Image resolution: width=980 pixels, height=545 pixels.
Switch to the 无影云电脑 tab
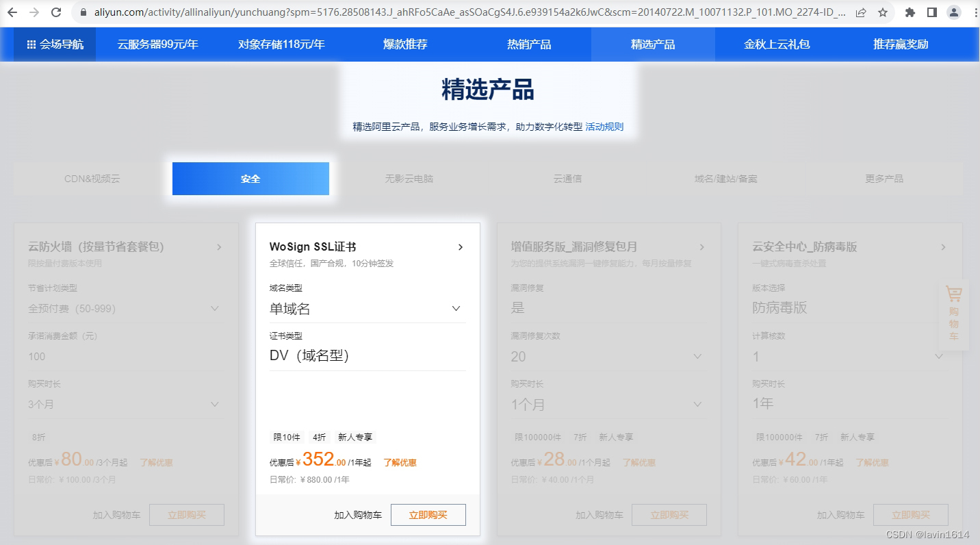click(x=409, y=179)
